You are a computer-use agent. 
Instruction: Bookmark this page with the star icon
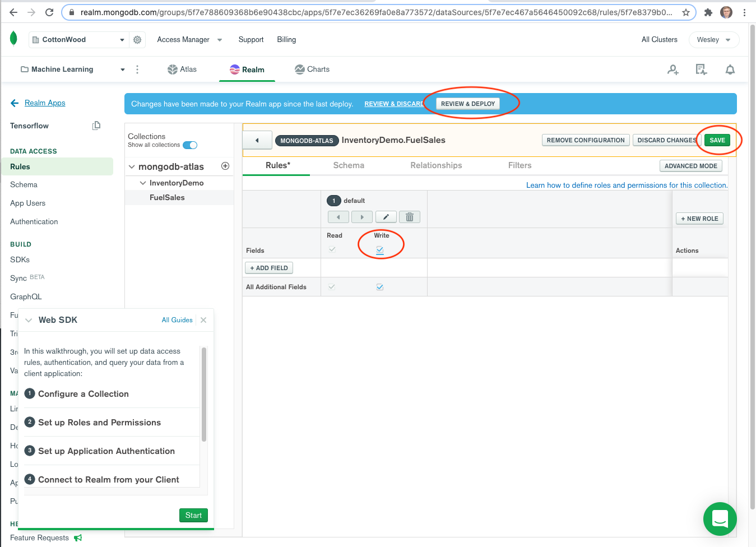tap(685, 12)
